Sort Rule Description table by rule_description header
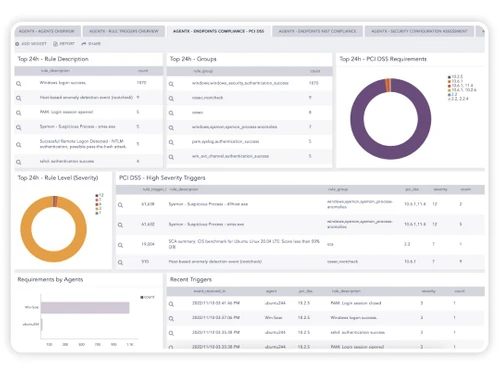 [x=55, y=71]
